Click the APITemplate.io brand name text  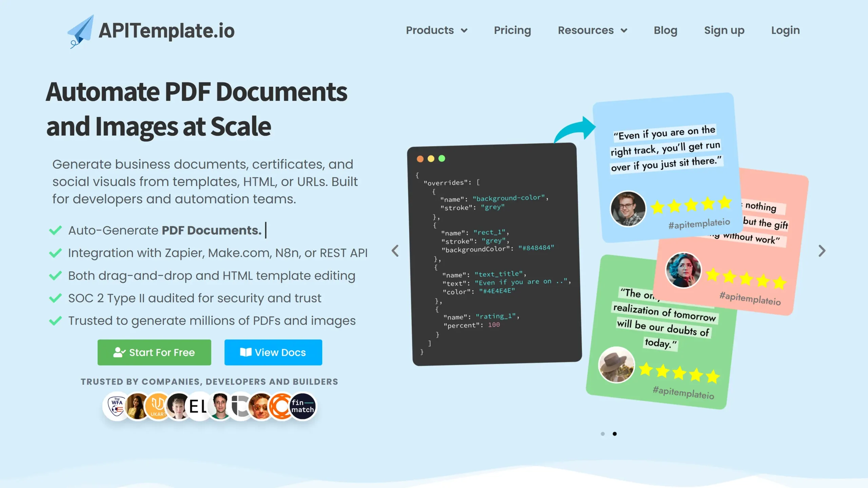[166, 31]
